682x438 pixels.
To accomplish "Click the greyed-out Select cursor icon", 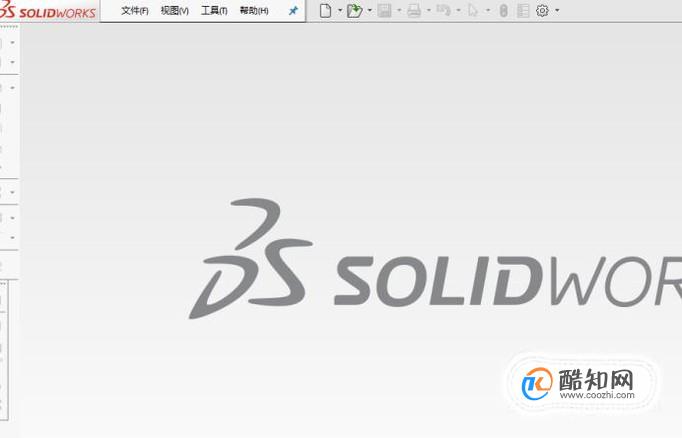I will [473, 10].
